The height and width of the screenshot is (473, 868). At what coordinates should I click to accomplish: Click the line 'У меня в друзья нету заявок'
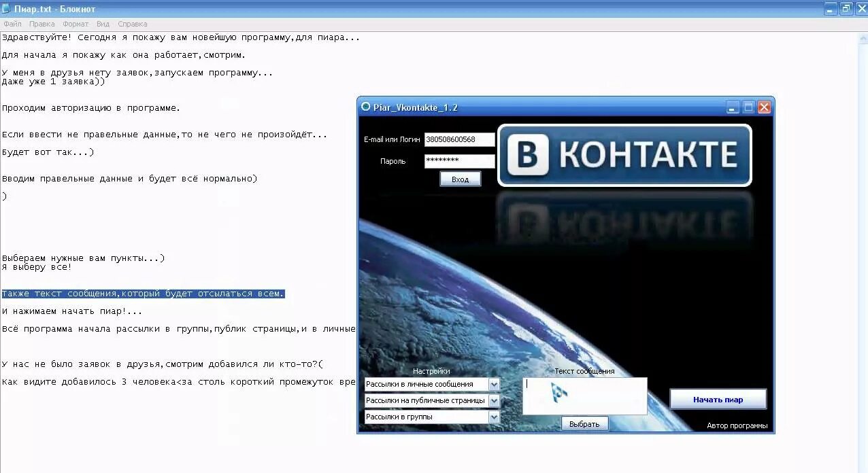tap(137, 73)
